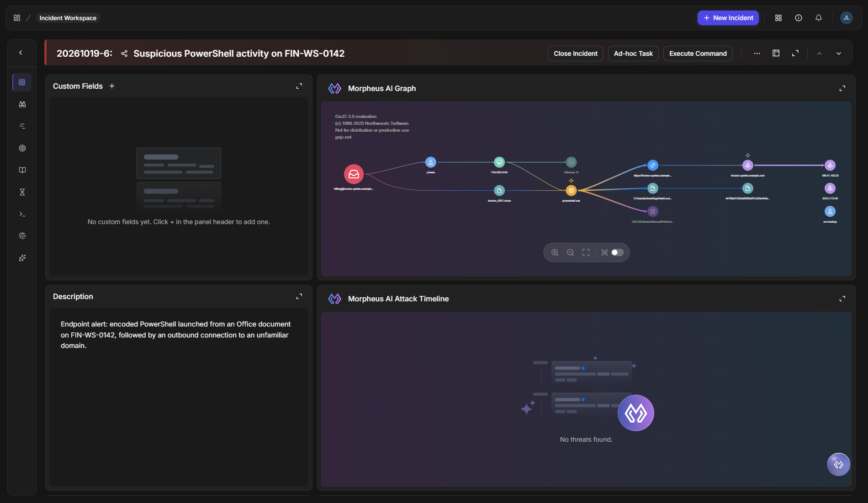The height and width of the screenshot is (503, 868).
Task: Select the j.rivera user node
Action: tap(431, 162)
